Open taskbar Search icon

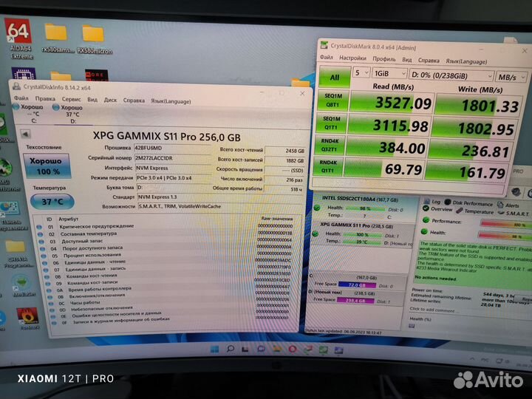click(230, 349)
